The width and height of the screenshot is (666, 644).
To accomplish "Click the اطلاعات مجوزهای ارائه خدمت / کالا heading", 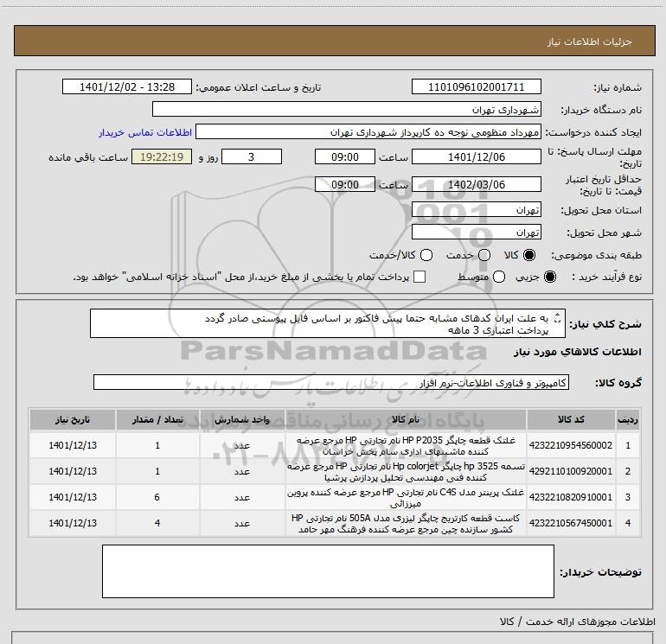I will point(578,622).
